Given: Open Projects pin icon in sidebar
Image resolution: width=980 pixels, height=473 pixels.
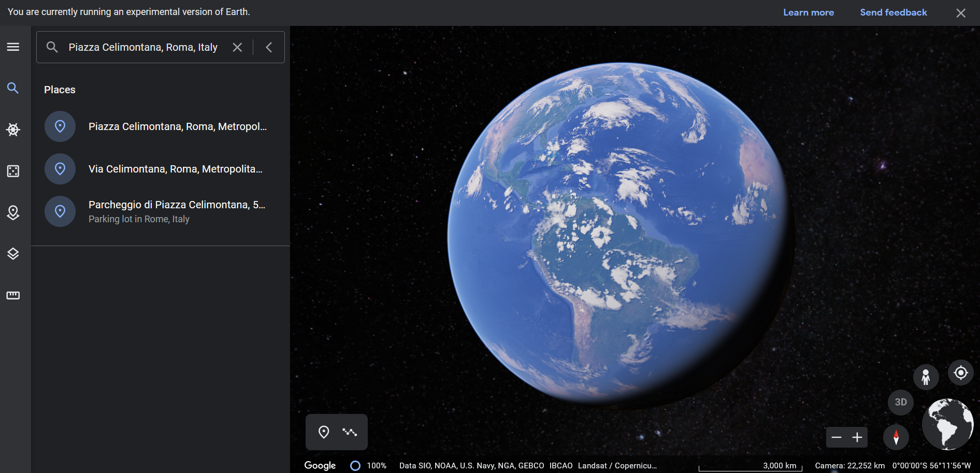Looking at the screenshot, I should tap(13, 212).
